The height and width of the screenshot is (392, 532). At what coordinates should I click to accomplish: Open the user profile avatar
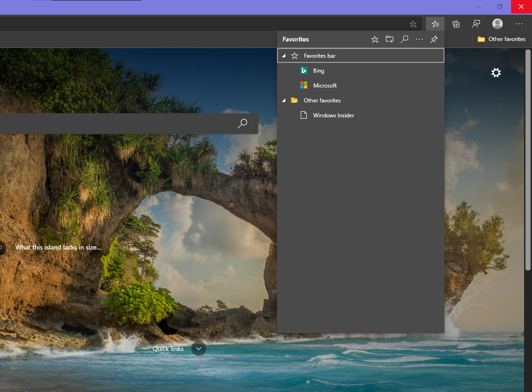(497, 24)
